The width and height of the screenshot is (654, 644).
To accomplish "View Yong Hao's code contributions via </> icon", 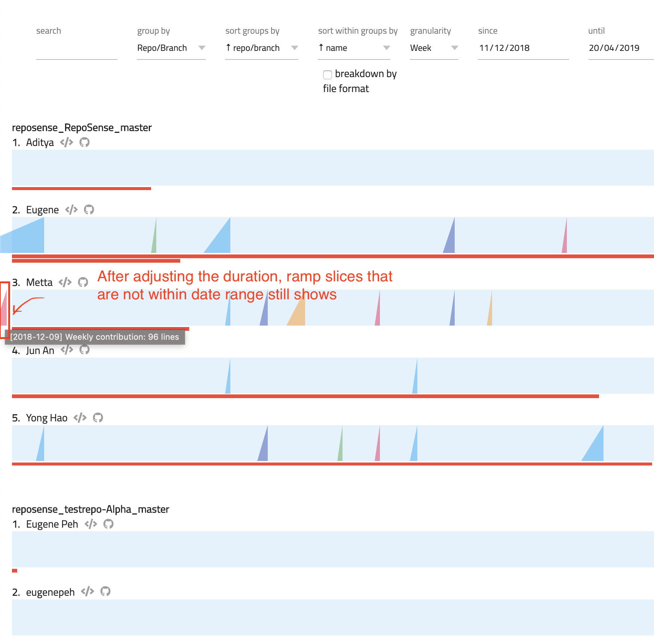I will pyautogui.click(x=79, y=418).
